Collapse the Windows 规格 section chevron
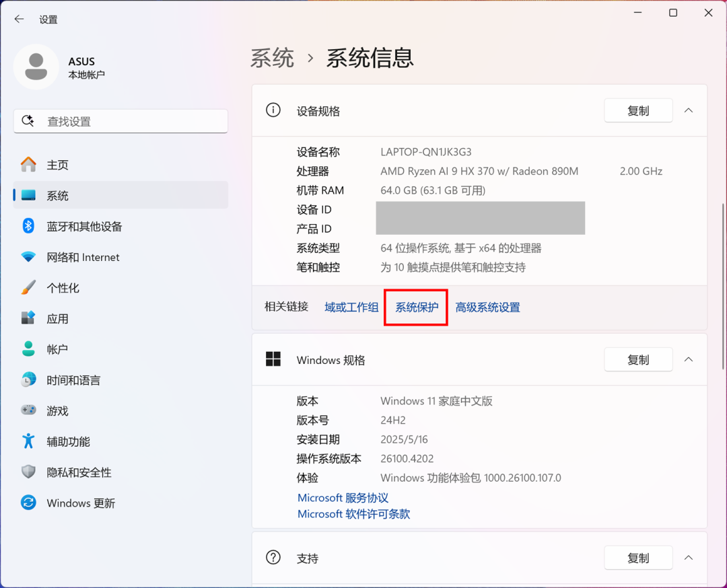Viewport: 727px width, 588px height. [689, 360]
